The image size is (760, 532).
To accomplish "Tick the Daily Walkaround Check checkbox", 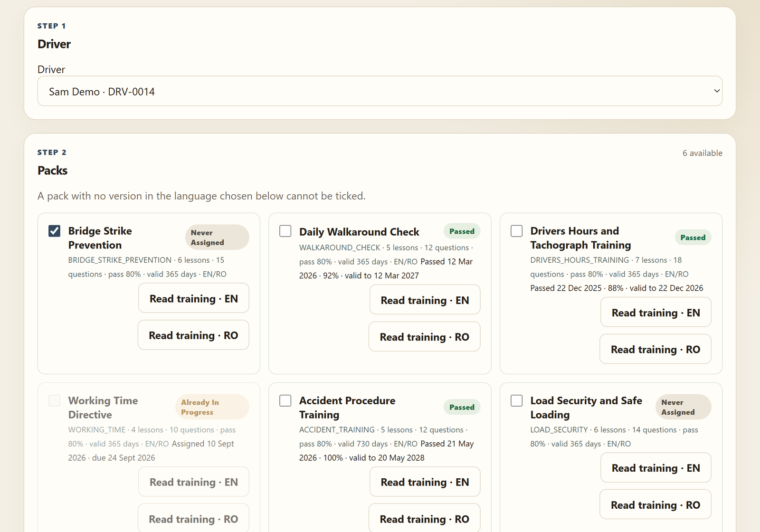I will (x=285, y=231).
